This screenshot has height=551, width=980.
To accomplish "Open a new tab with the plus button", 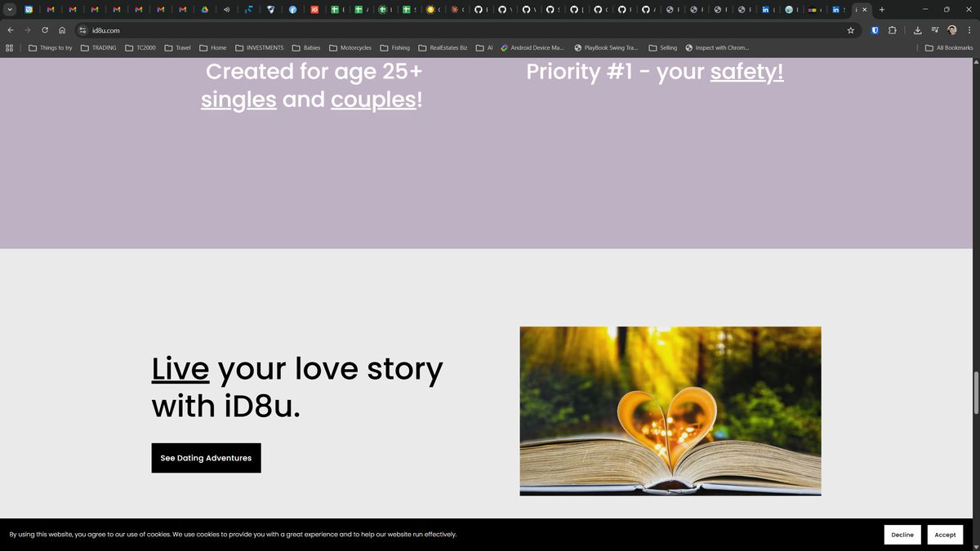I will tap(882, 10).
